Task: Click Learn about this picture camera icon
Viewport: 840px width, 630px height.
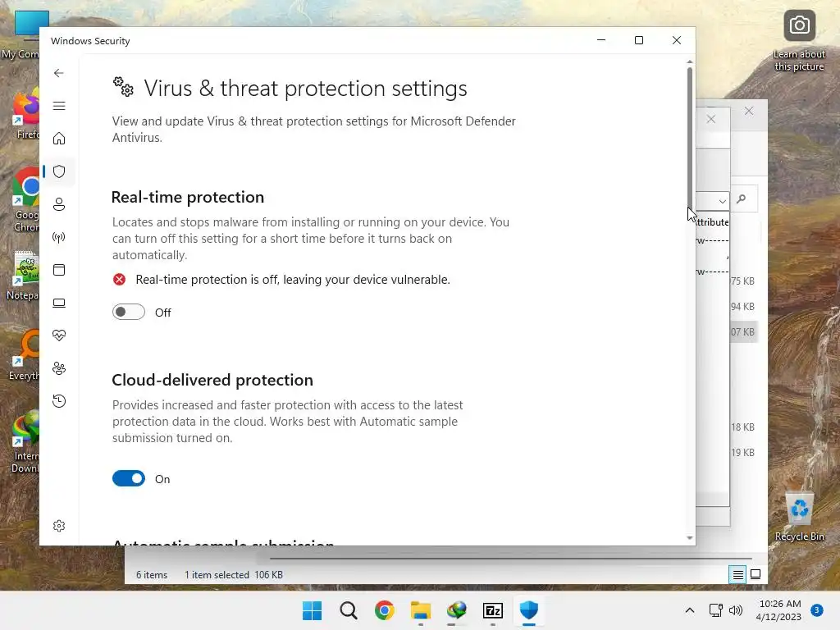Action: point(799,25)
